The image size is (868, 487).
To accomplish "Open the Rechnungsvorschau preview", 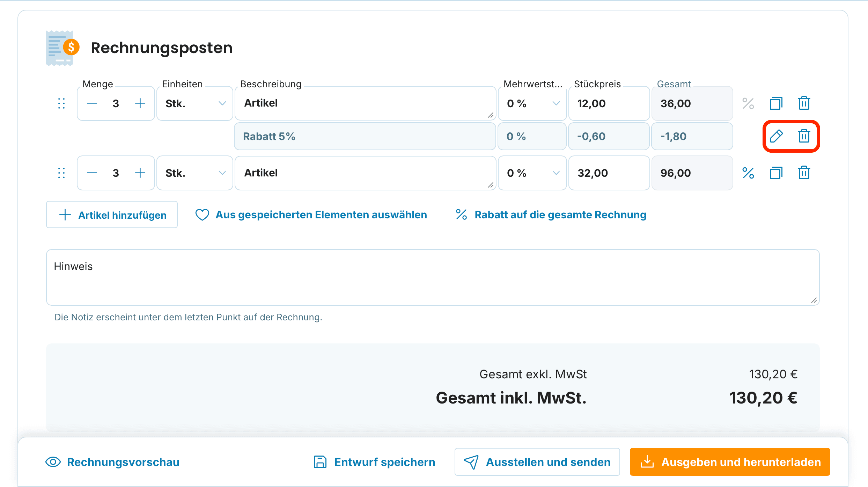I will pyautogui.click(x=112, y=462).
